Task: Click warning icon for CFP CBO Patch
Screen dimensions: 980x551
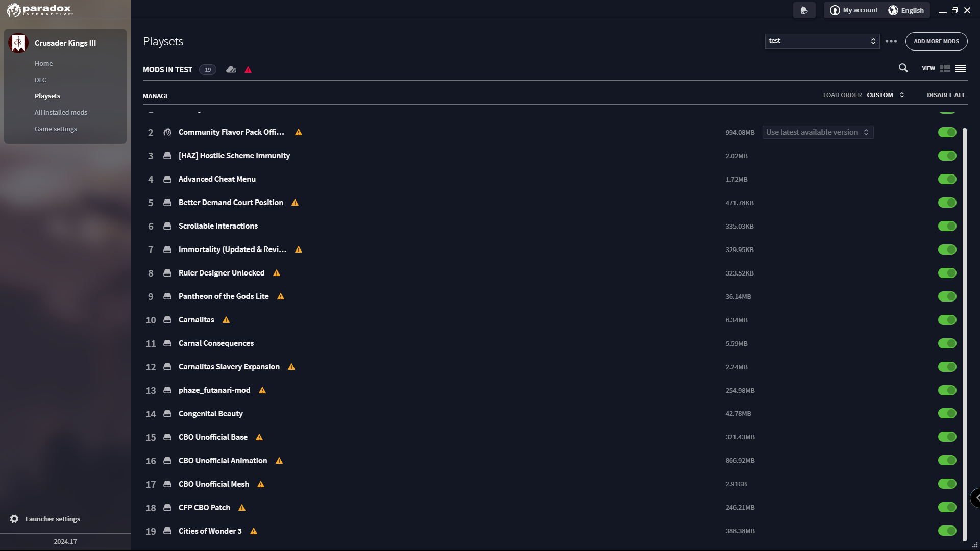Action: click(242, 508)
